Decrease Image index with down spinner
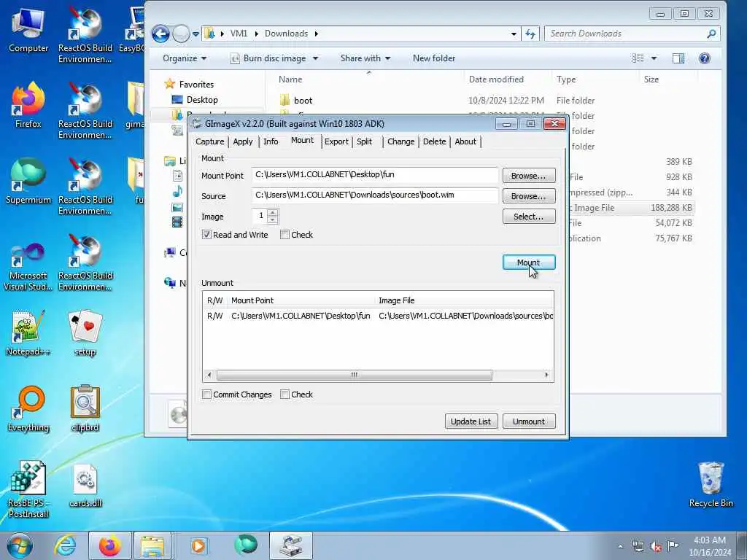 273,219
